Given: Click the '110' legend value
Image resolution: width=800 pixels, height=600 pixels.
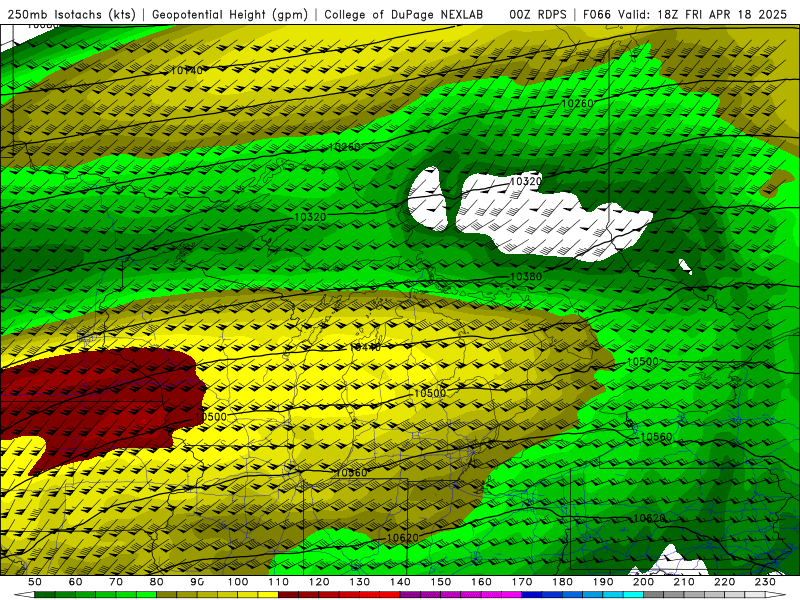Looking at the screenshot, I should (278, 582).
